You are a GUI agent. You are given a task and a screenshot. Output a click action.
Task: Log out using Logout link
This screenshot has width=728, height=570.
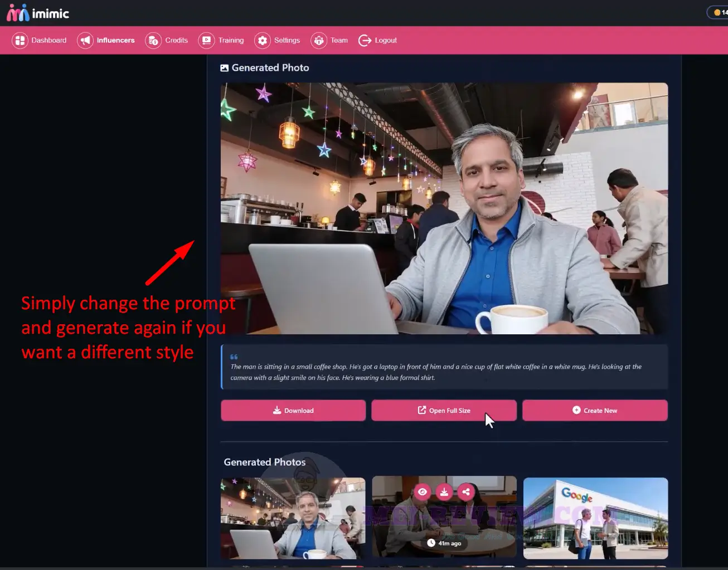(x=377, y=40)
